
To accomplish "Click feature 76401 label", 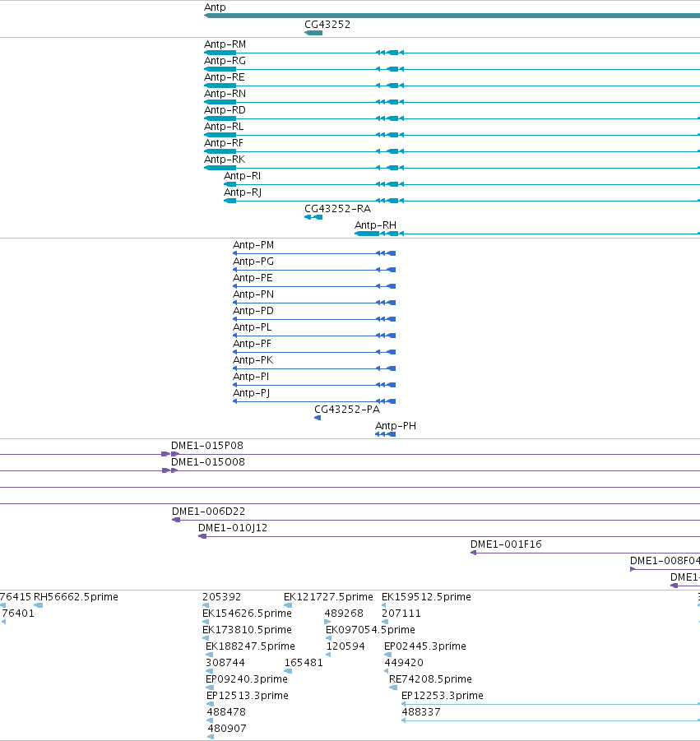I will click(18, 614).
